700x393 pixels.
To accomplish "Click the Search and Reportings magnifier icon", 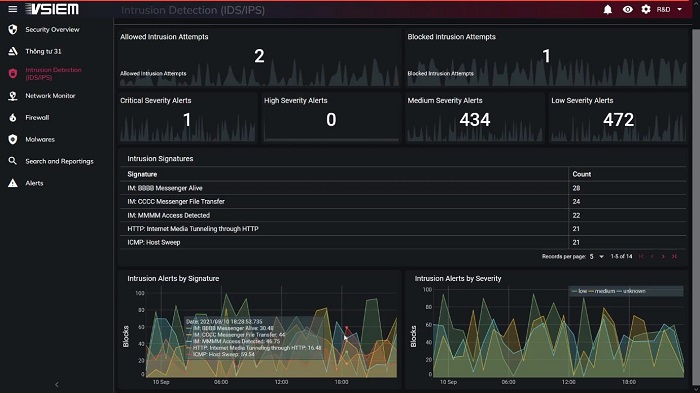I will click(13, 161).
